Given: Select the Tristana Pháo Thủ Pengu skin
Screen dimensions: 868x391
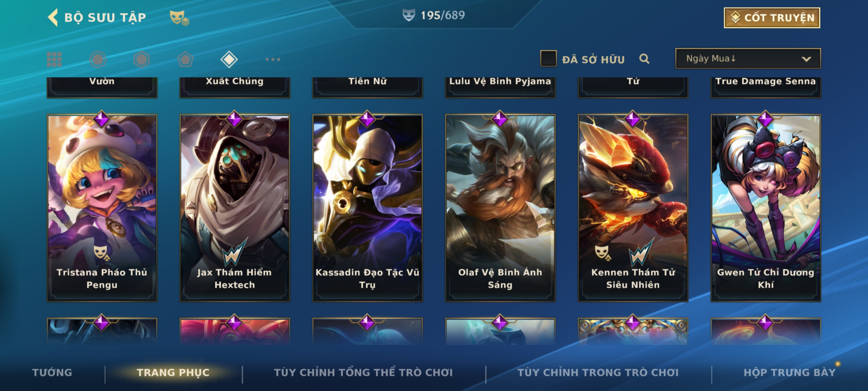Looking at the screenshot, I should point(102,208).
